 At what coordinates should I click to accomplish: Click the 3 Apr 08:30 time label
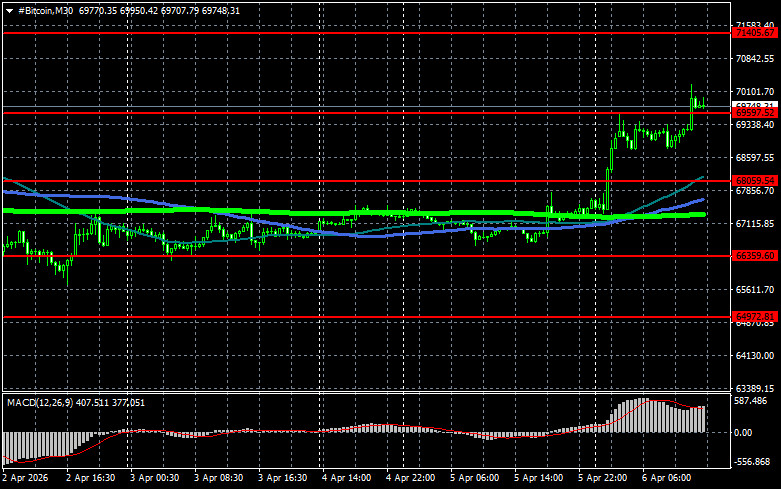pos(219,478)
